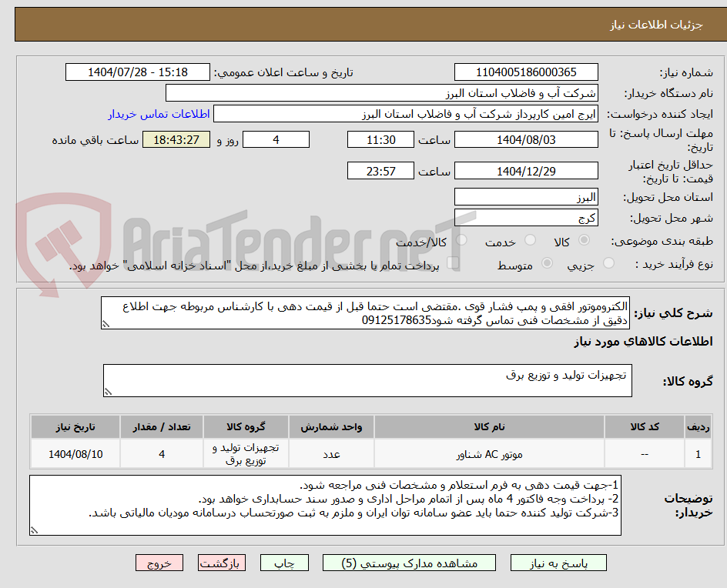Select the کالا/خدمت classification radio button
The width and height of the screenshot is (727, 588).
pos(462,239)
